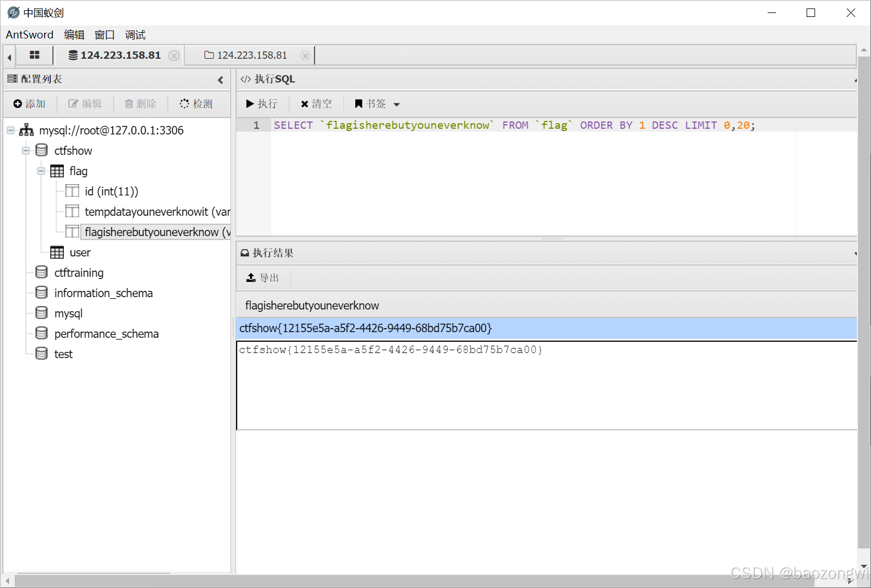Click the flag table grid icon
The image size is (871, 588).
point(57,171)
